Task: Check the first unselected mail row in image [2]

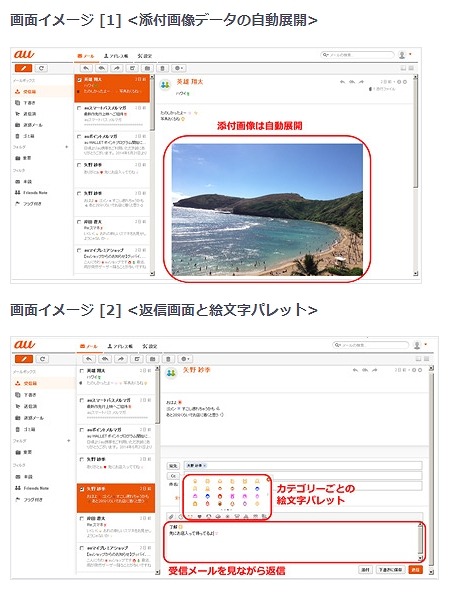Action: 81,371
